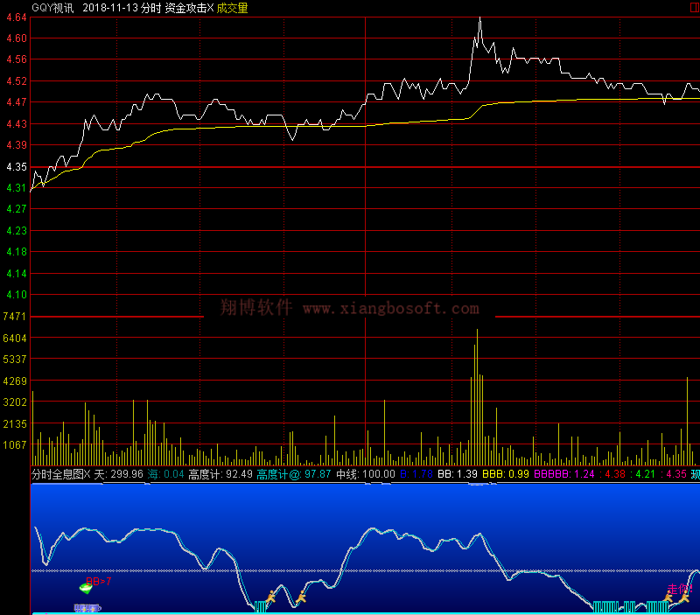The image size is (700, 615).
Task: Click the green diamond signal icon beside BB>7
Action: tap(85, 588)
